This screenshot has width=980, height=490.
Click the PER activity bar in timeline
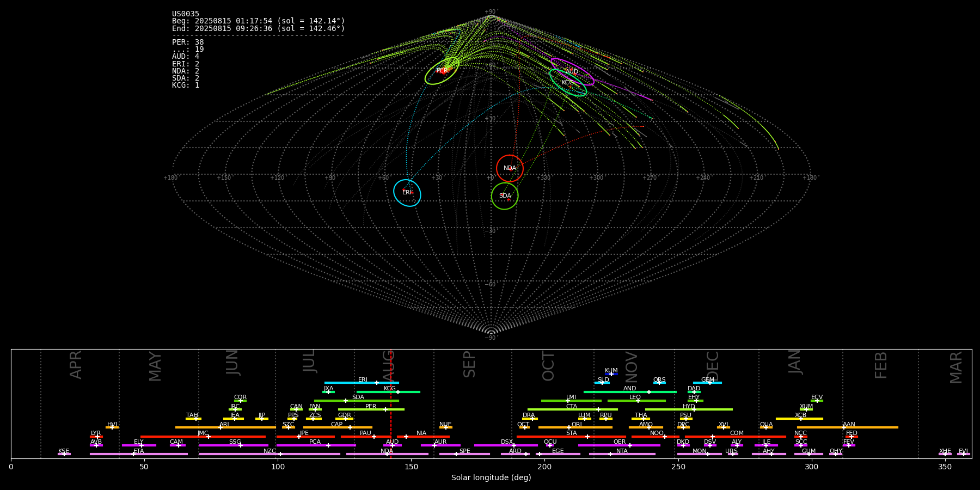click(371, 409)
